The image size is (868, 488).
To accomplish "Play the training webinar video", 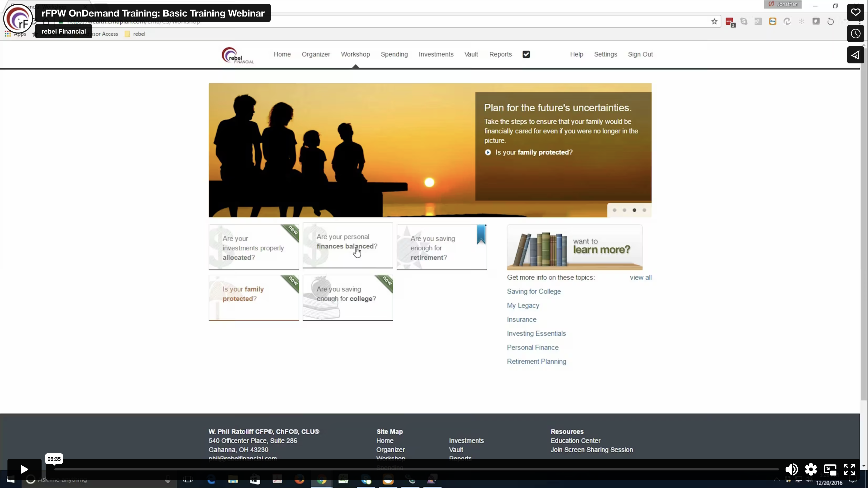I will 24,469.
